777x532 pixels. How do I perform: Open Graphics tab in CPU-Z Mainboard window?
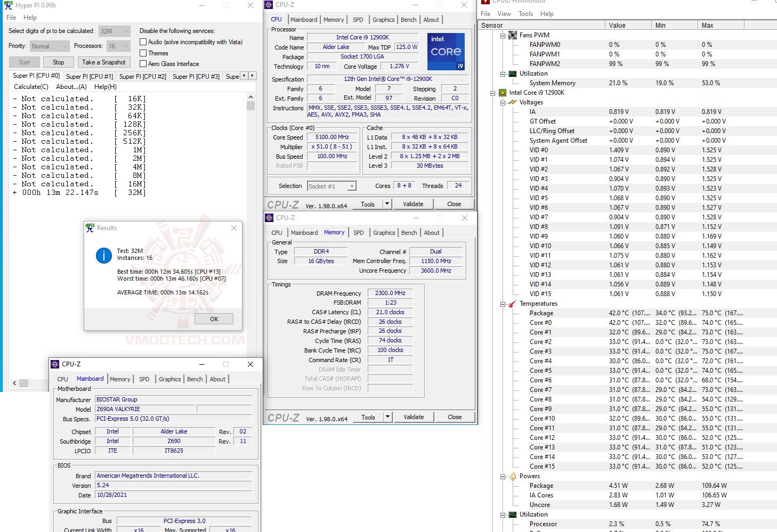[x=170, y=379]
